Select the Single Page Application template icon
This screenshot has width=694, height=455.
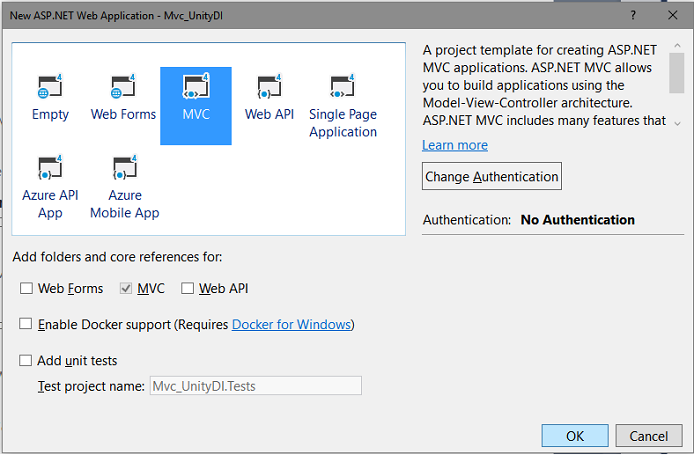coord(343,86)
